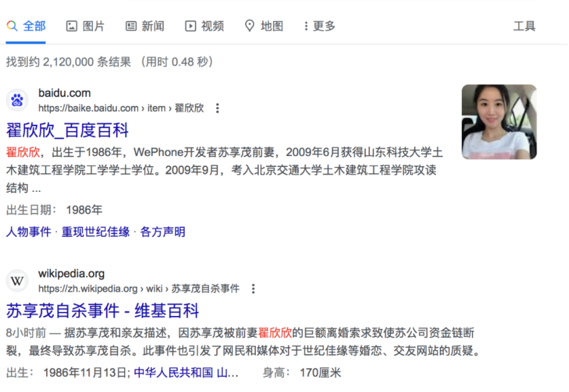This screenshot has width=569, height=392.
Task: Click the Baidu paw favicon
Action: (17, 100)
